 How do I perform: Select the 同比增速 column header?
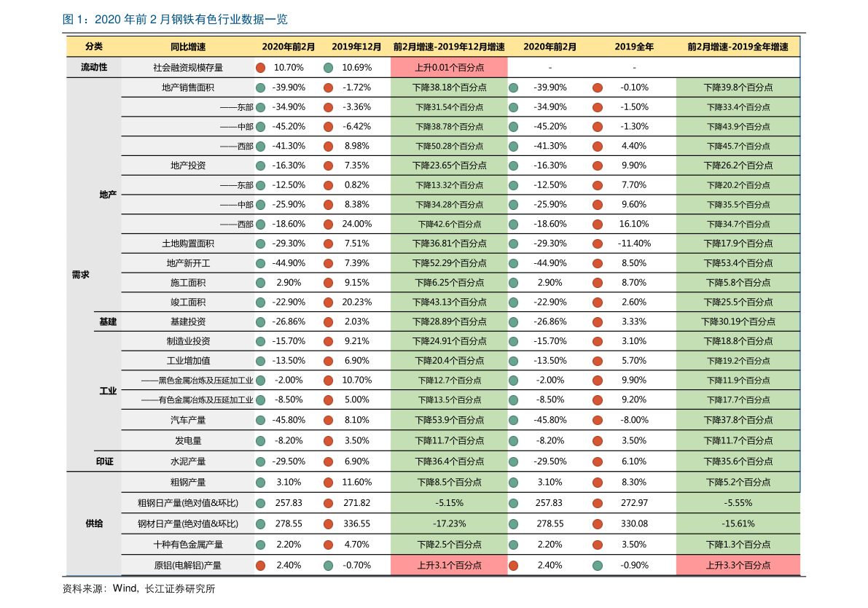pyautogui.click(x=187, y=47)
